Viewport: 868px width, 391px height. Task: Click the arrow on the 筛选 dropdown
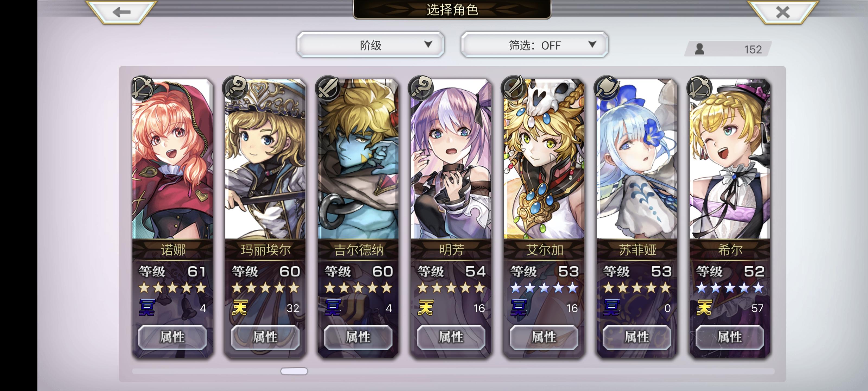coord(592,44)
